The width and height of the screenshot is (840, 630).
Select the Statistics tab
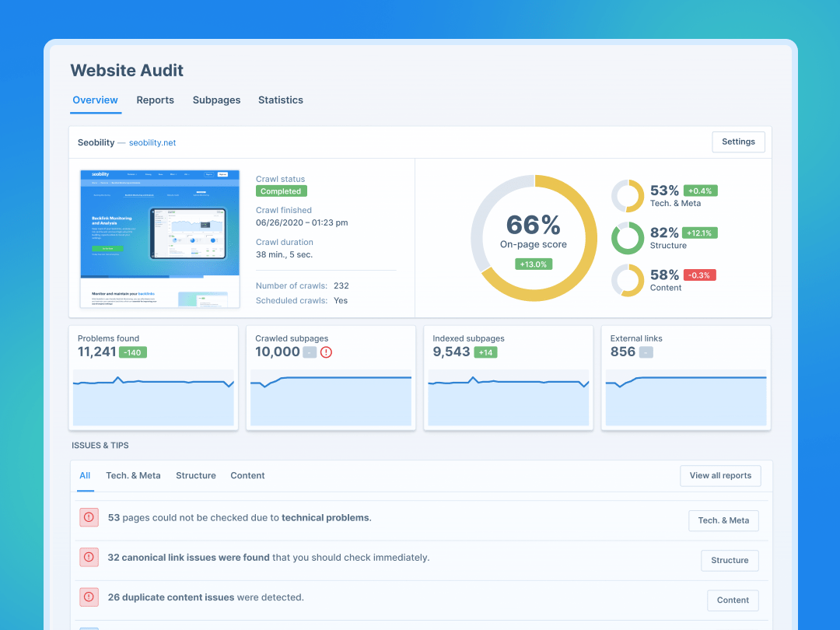click(x=281, y=100)
